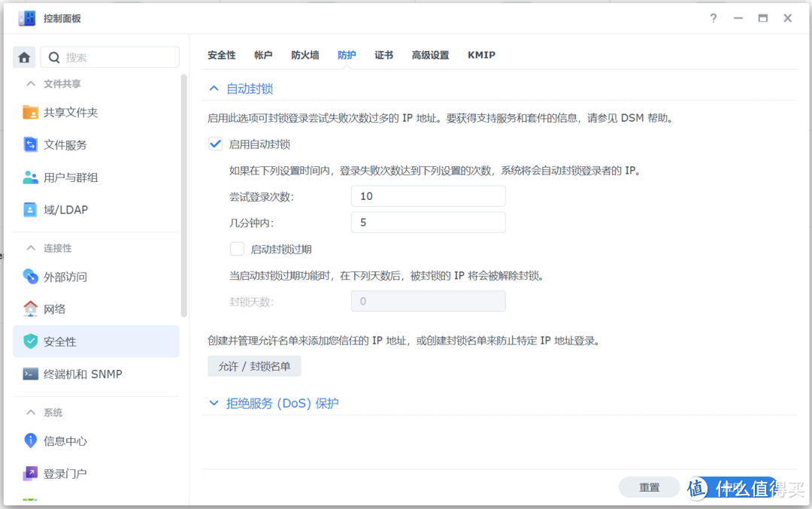Enable the 启动封锁过期 option
Screen dimensions: 812x509
point(237,249)
